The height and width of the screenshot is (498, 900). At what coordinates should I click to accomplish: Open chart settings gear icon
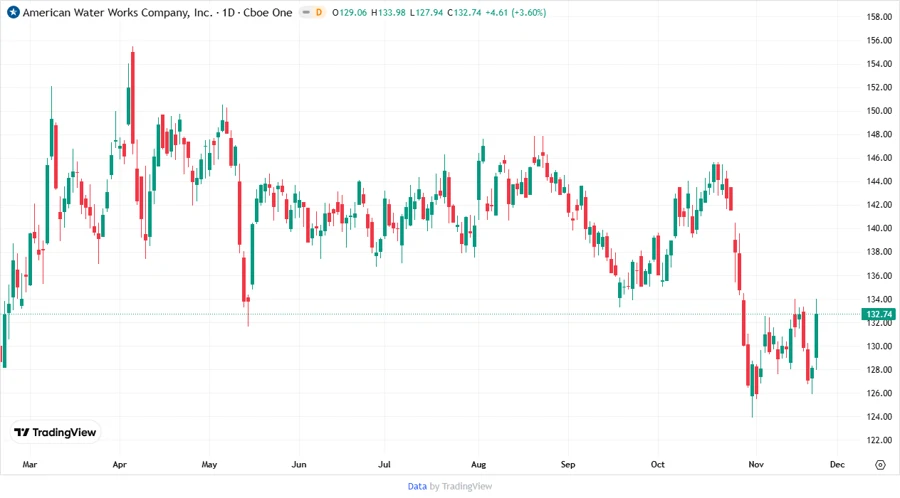880,465
